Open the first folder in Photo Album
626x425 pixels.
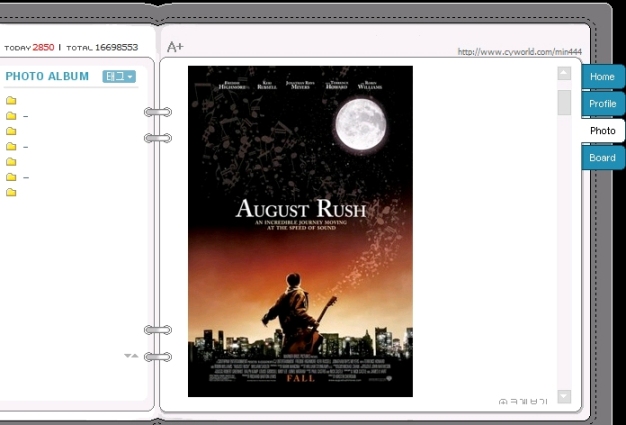click(11, 100)
